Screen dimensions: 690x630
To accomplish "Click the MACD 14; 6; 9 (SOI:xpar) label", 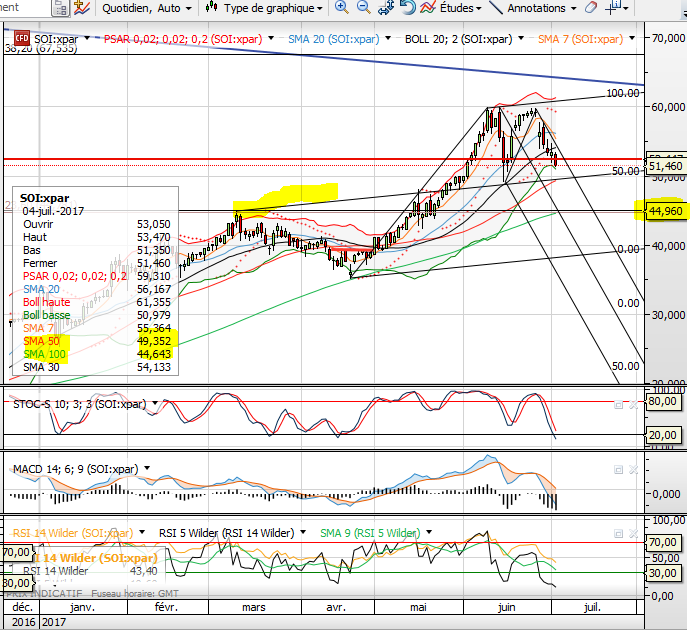I will (x=75, y=469).
